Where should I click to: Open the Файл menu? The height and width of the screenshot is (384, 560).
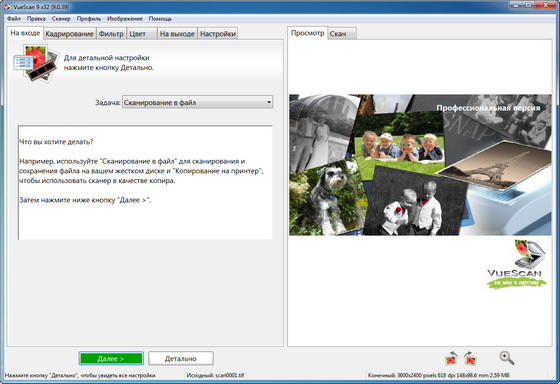tap(14, 19)
